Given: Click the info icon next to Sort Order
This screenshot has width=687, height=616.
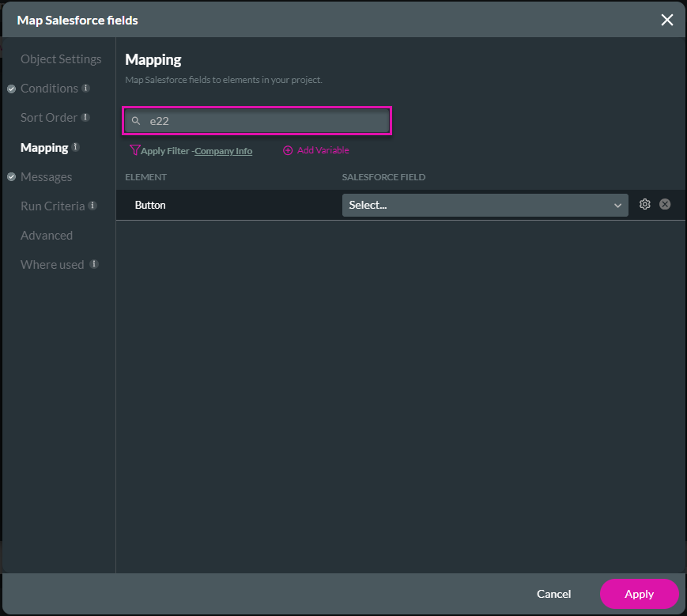Looking at the screenshot, I should [85, 118].
